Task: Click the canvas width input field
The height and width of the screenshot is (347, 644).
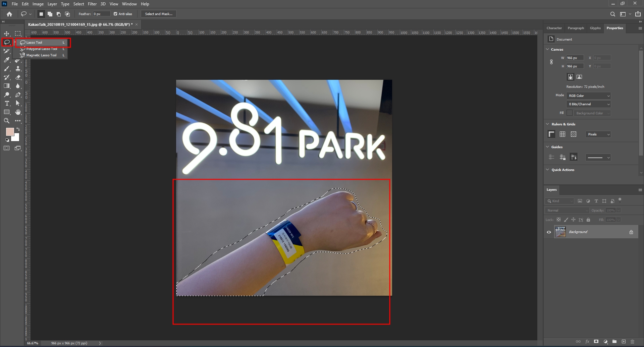Action: [575, 58]
